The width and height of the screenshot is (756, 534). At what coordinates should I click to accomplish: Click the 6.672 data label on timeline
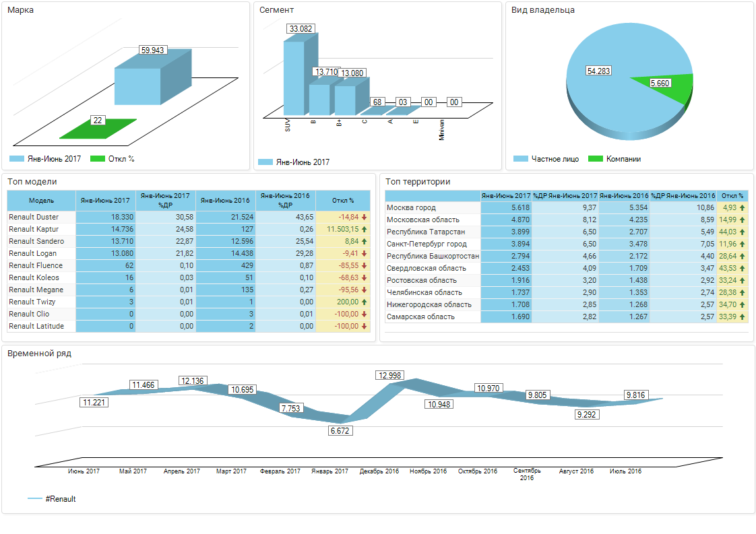pyautogui.click(x=340, y=431)
